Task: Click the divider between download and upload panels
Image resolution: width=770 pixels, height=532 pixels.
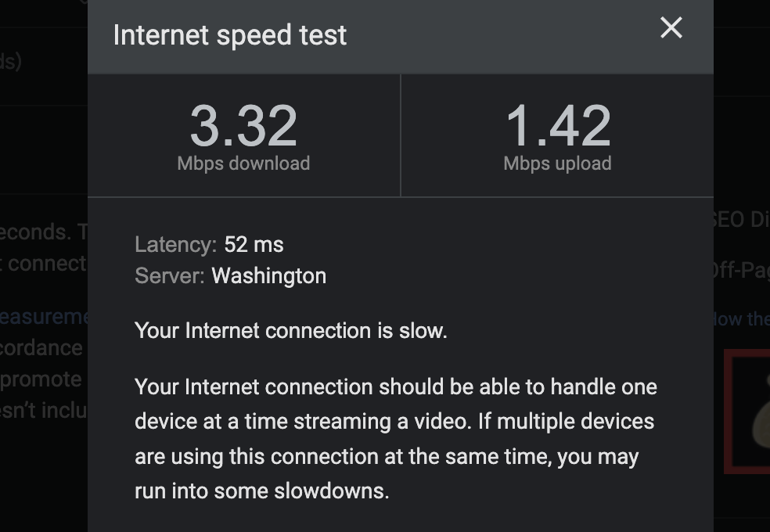Action: click(x=401, y=135)
